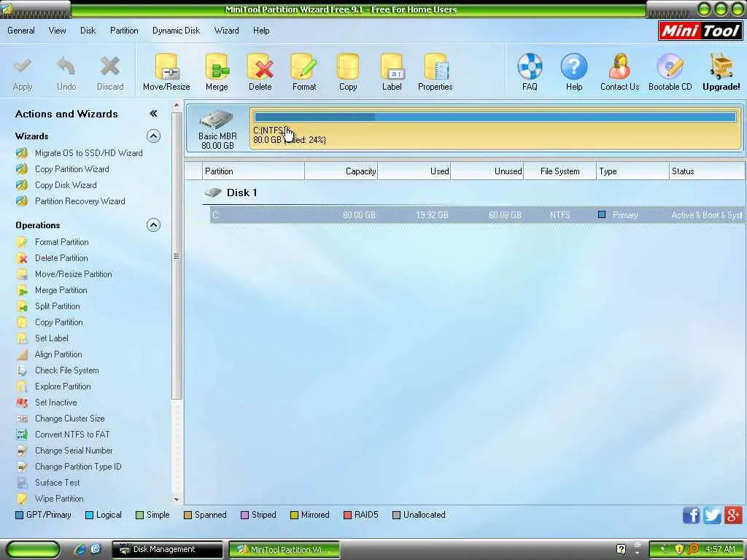Select the C: NTFS partition bar
Viewport: 747px width, 560px height.
[x=495, y=128]
